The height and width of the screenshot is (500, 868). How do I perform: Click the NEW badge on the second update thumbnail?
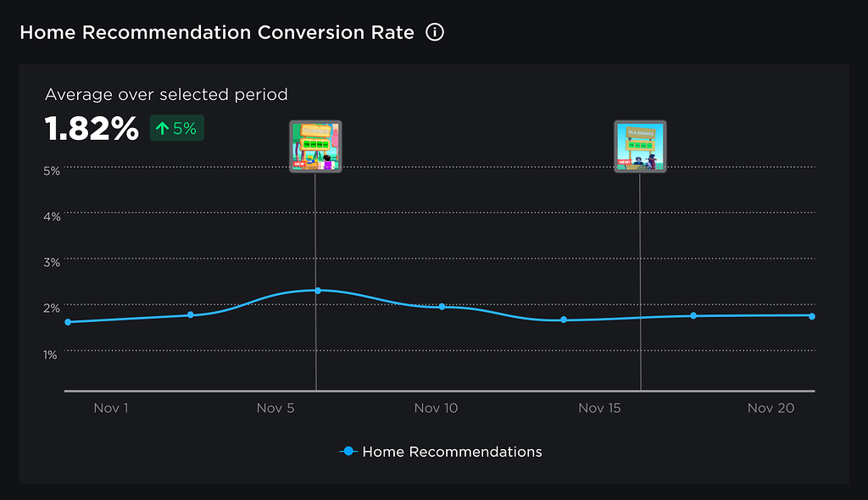(625, 163)
